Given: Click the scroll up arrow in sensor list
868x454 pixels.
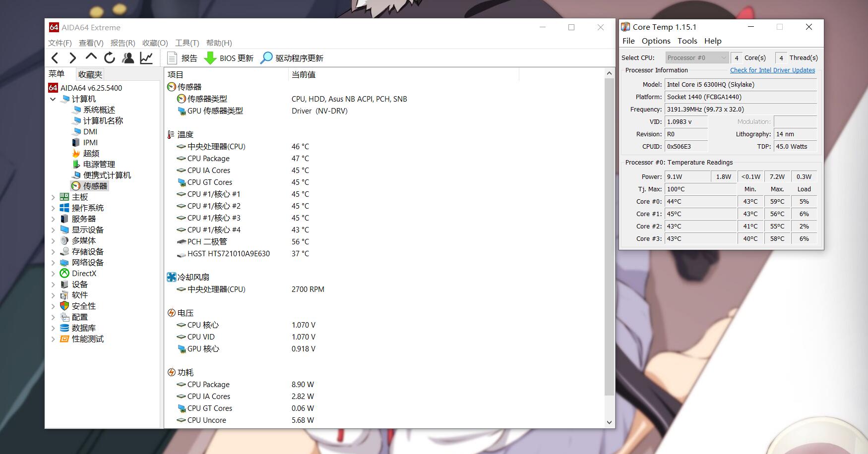Looking at the screenshot, I should pyautogui.click(x=610, y=73).
